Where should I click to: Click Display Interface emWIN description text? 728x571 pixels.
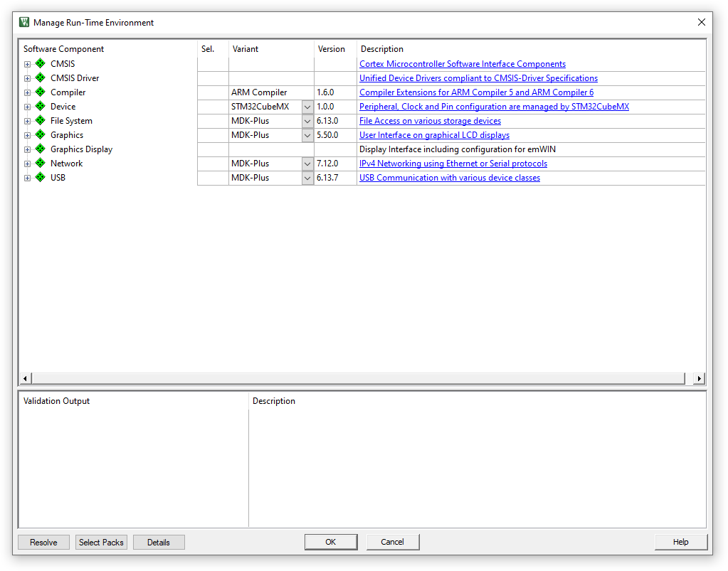[458, 149]
